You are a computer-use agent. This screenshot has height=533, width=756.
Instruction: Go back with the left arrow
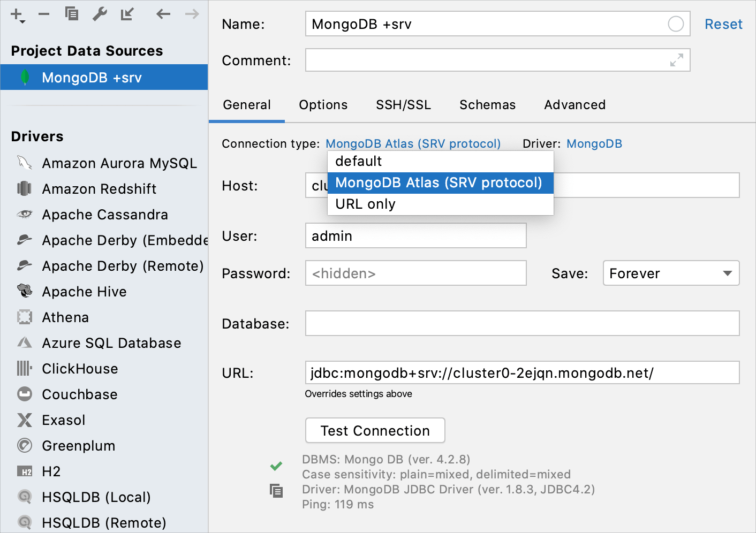[163, 14]
